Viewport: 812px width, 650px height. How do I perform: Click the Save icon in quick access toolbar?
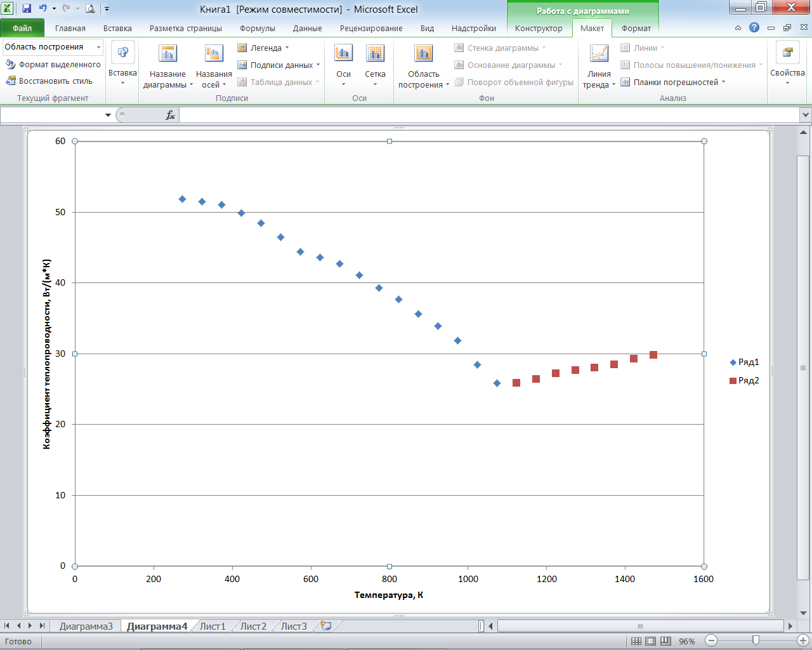pyautogui.click(x=27, y=9)
